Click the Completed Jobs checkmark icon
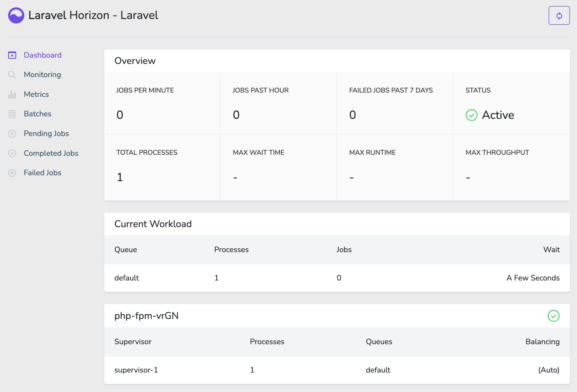 (x=12, y=153)
